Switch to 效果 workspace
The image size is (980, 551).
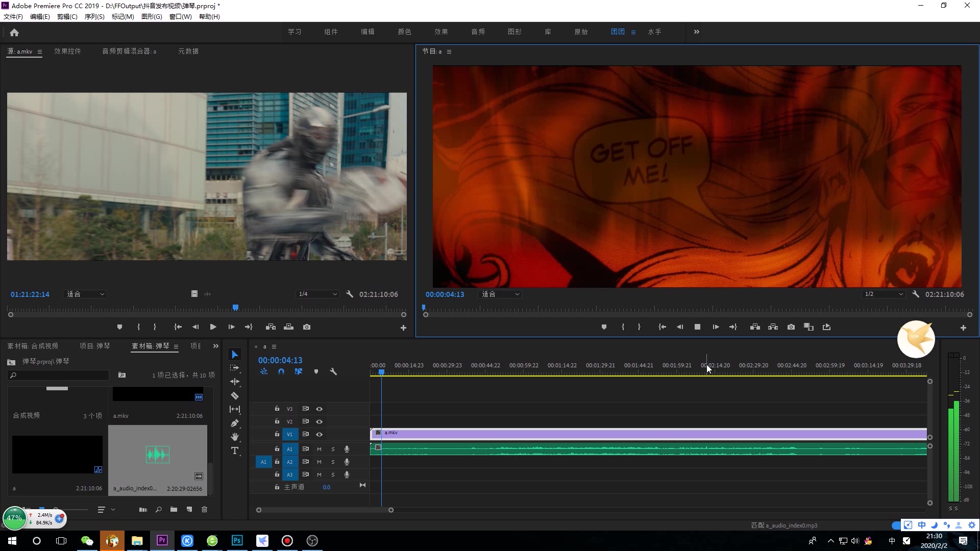point(442,32)
